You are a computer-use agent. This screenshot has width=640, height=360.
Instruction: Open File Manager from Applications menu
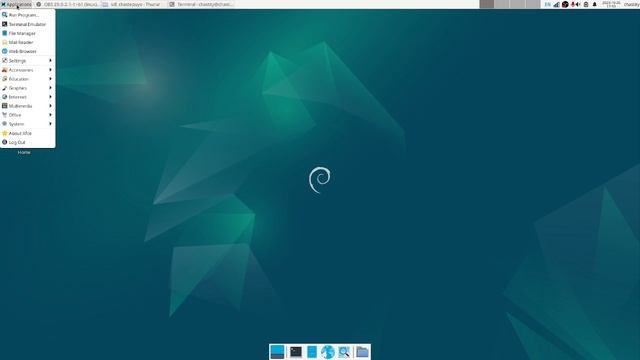click(28, 33)
